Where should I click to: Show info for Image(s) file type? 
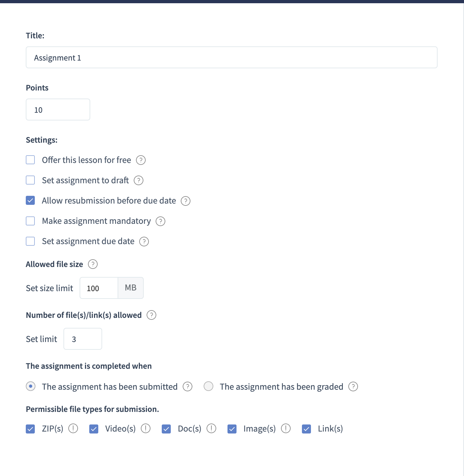coord(286,429)
